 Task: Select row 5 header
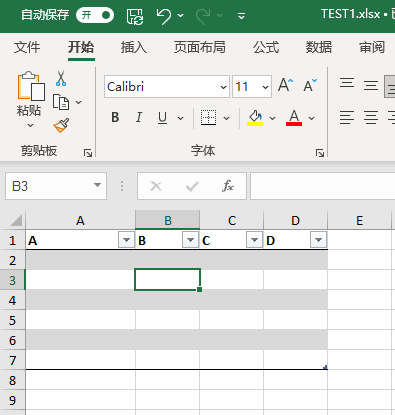(x=12, y=320)
